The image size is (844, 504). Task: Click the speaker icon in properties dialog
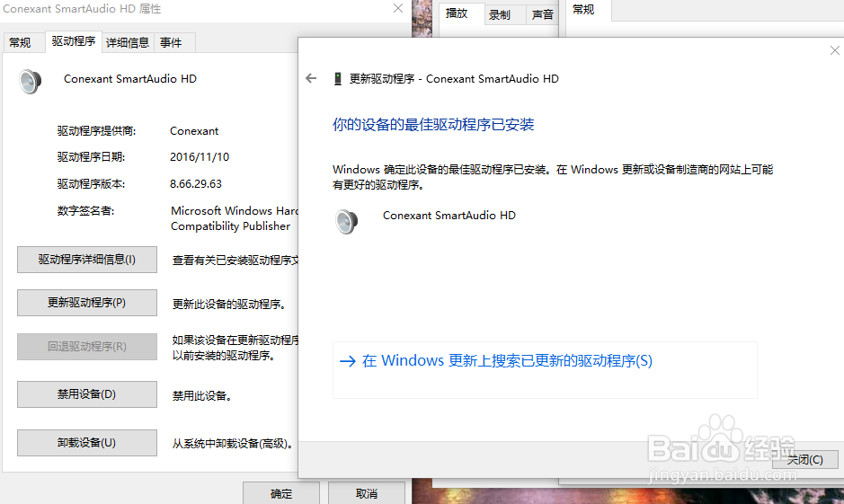pos(31,82)
